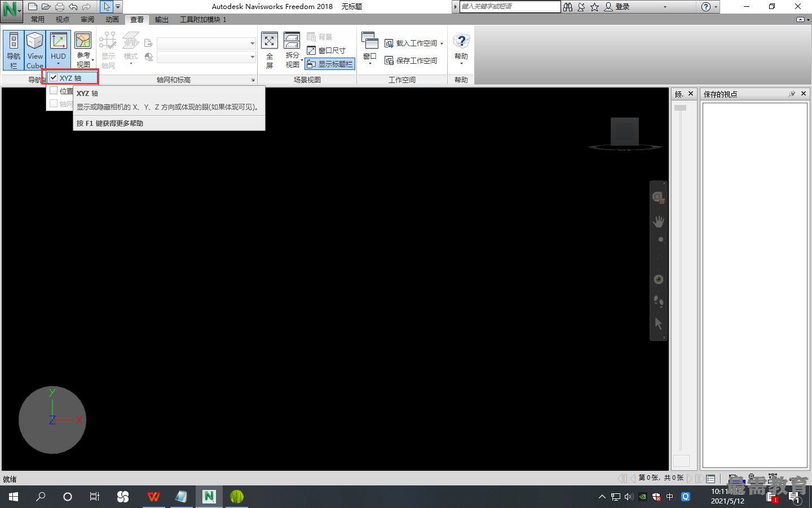Click the binoculars search icon
The width and height of the screenshot is (812, 508).
pyautogui.click(x=568, y=7)
